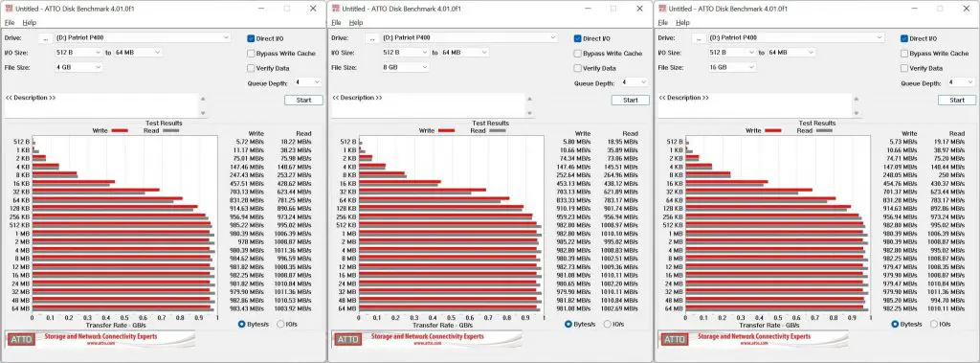This screenshot has width=980, height=363.
Task: Uncheck Direct I/O in the 4 GB window
Action: click(251, 38)
